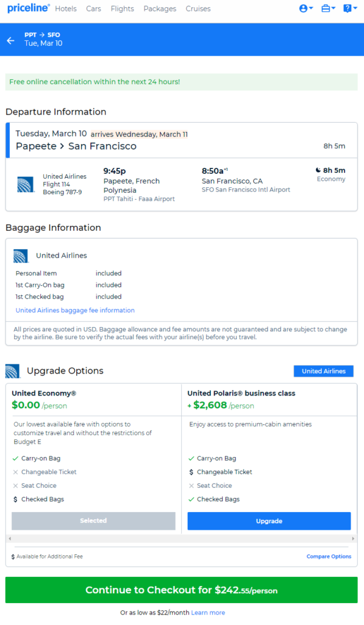Open the user account menu icon

pos(306,9)
